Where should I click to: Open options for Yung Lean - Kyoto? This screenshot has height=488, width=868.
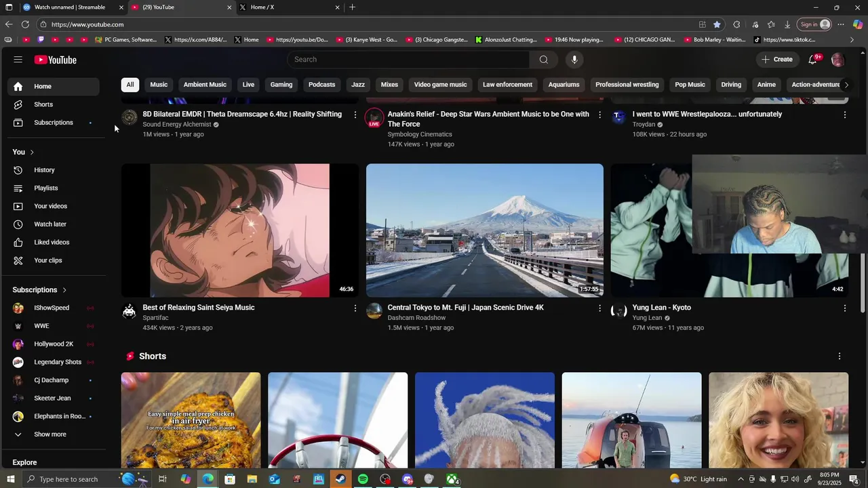pyautogui.click(x=844, y=308)
